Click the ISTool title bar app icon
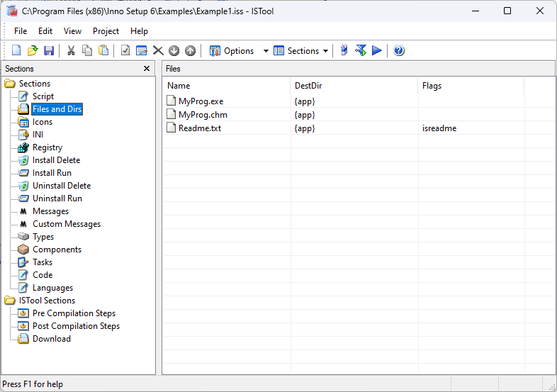Viewport: 557px width, 392px height. pos(13,11)
